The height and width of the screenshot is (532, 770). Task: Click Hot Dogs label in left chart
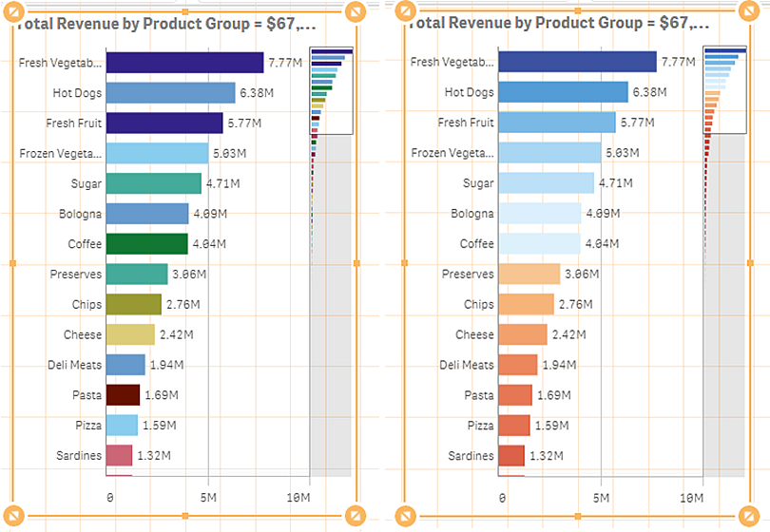point(77,93)
